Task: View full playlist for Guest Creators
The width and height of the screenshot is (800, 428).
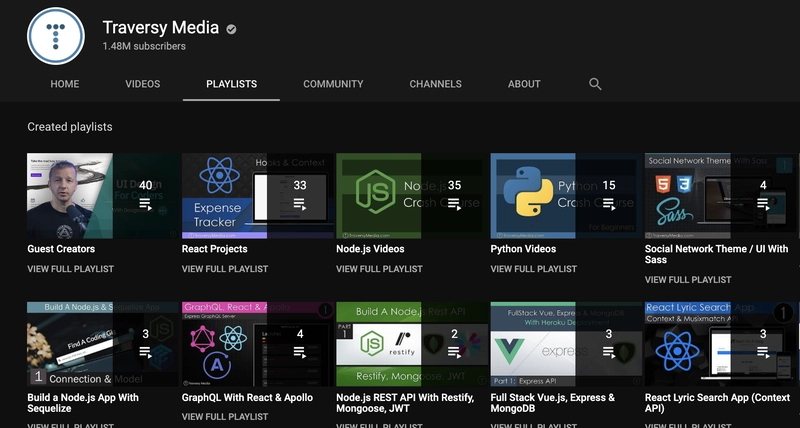Action: 70,269
